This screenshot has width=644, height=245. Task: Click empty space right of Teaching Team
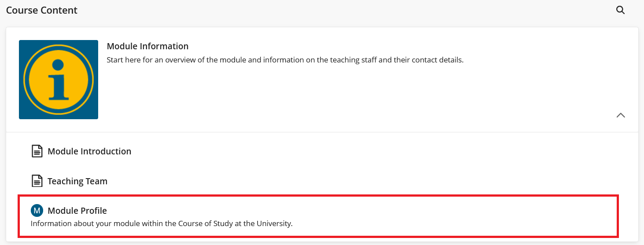coord(352,181)
